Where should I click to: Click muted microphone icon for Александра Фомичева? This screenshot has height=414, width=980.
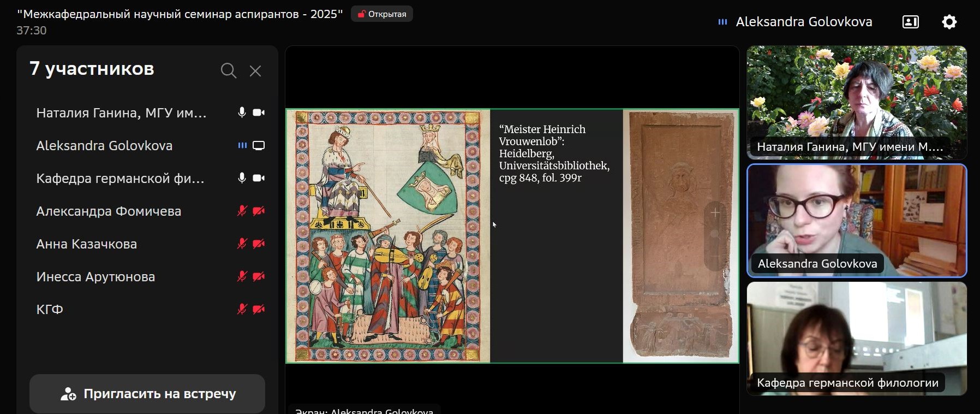pyautogui.click(x=242, y=211)
